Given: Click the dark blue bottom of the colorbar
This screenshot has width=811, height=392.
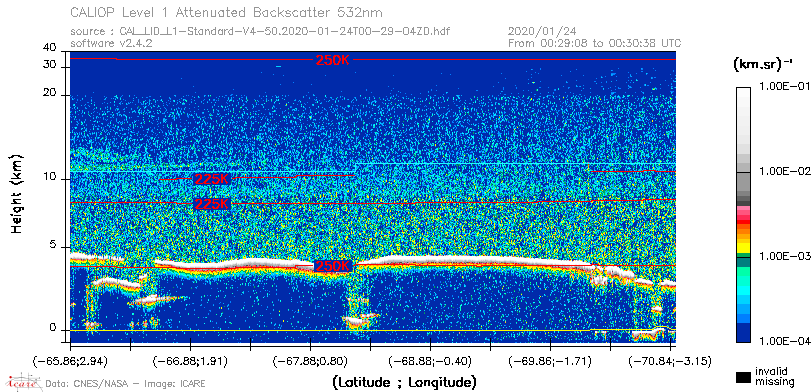Looking at the screenshot, I should point(744,333).
